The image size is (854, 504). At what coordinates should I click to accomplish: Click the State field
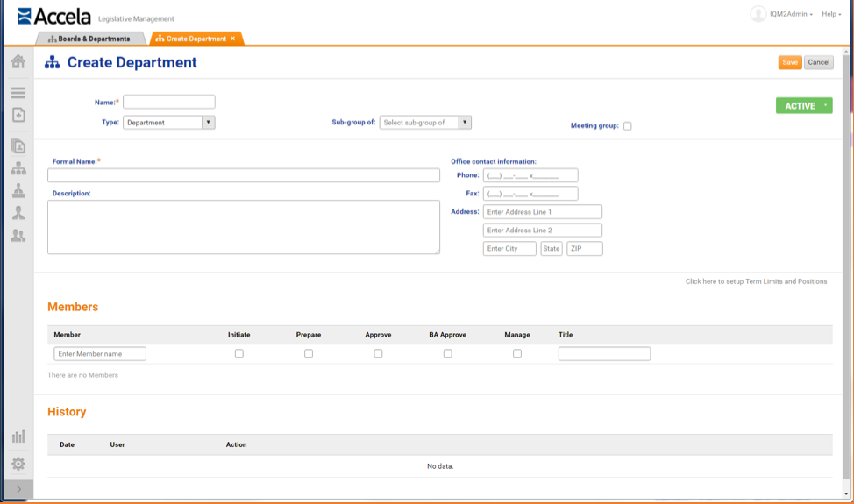[552, 249]
